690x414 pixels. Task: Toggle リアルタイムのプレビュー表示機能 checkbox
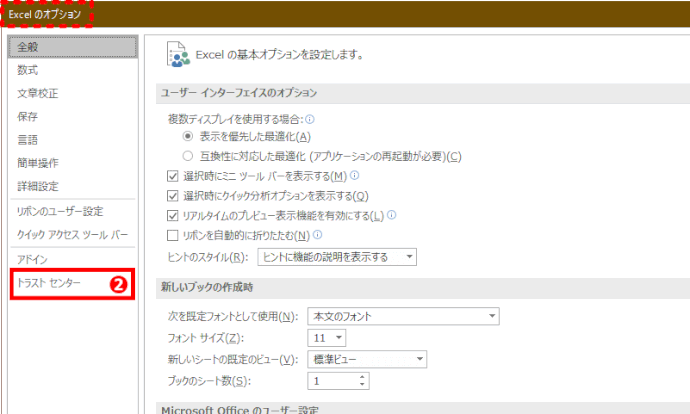[172, 216]
